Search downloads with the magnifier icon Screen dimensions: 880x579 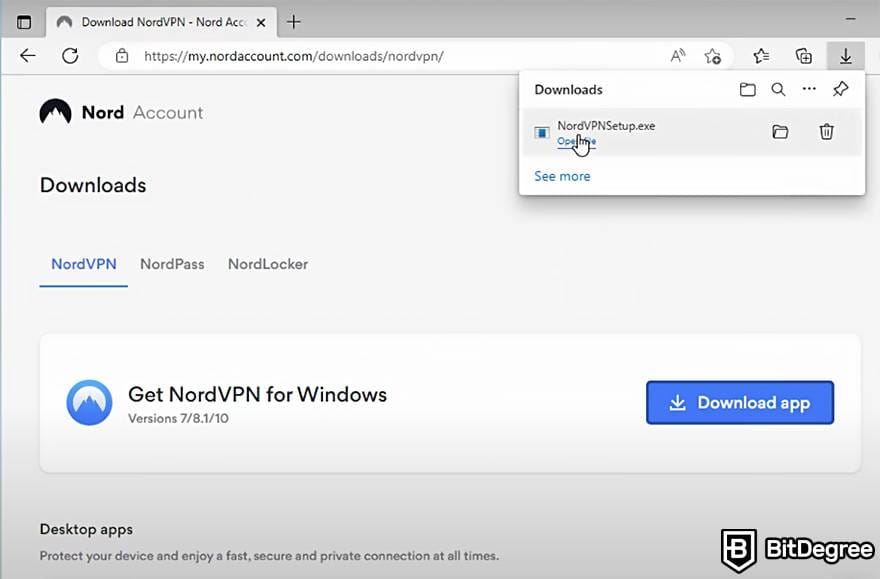click(778, 89)
